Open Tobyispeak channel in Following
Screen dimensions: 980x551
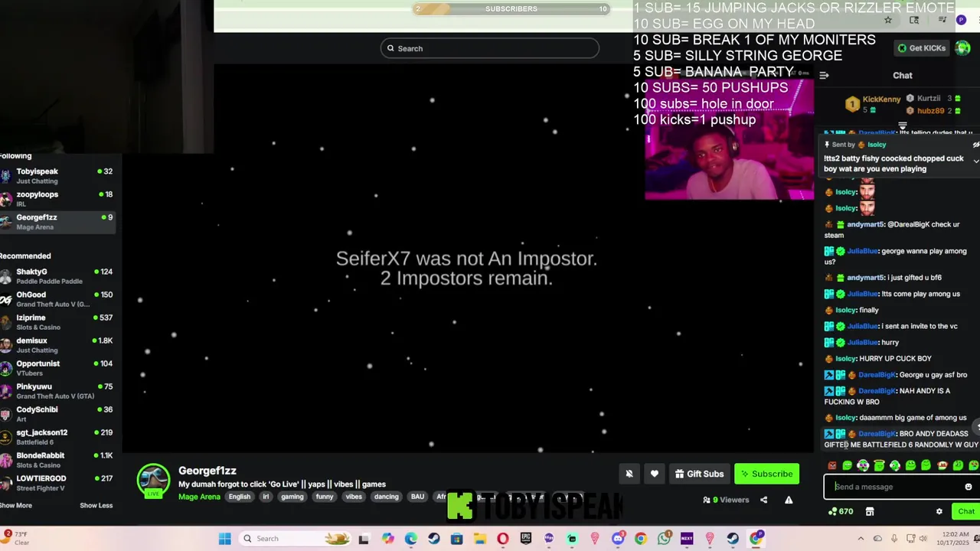pyautogui.click(x=57, y=175)
